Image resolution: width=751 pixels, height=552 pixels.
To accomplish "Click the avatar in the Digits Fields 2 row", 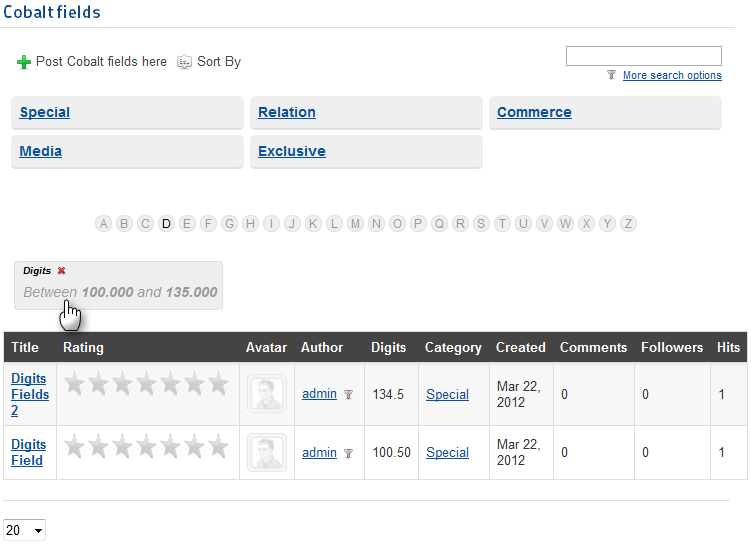I will (267, 394).
